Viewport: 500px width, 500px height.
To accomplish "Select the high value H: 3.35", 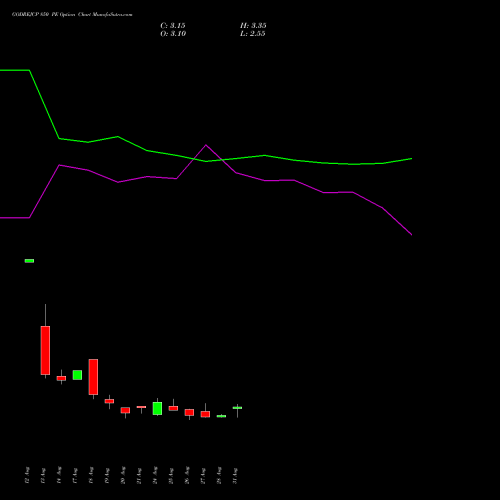I will (x=253, y=26).
